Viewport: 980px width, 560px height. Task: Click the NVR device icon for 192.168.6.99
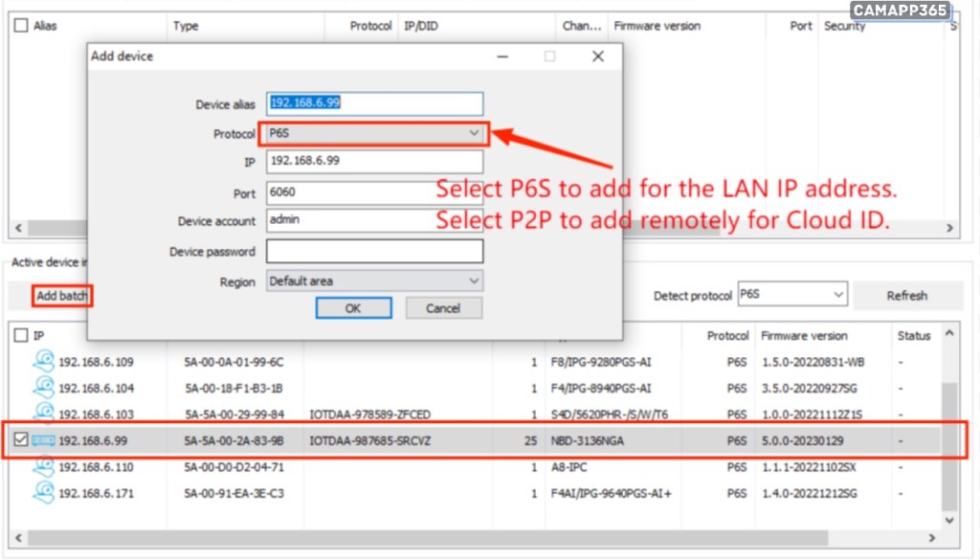point(44,440)
